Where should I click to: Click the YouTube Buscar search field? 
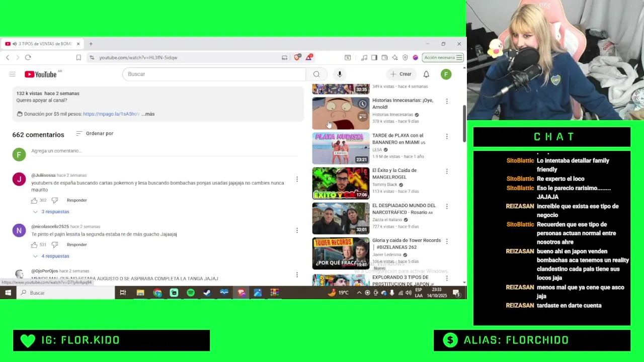[214, 74]
